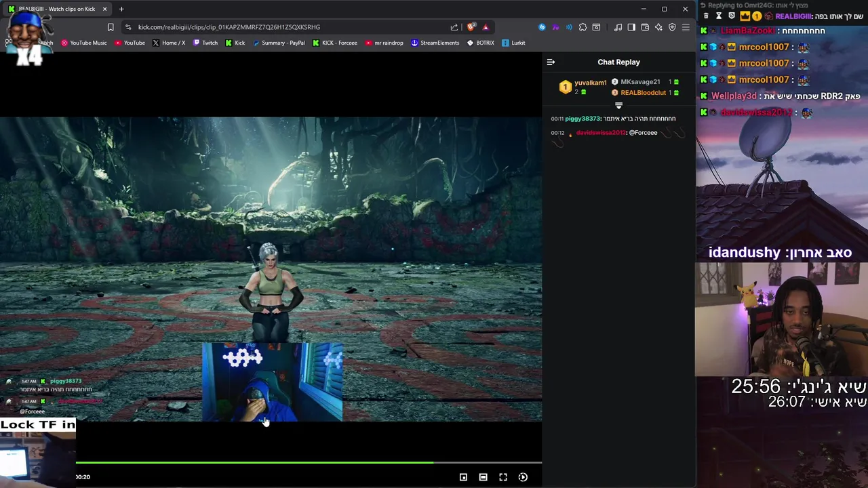This screenshot has width=868, height=488.
Task: Click piggy38373 name in video overlay chat
Action: point(66,382)
